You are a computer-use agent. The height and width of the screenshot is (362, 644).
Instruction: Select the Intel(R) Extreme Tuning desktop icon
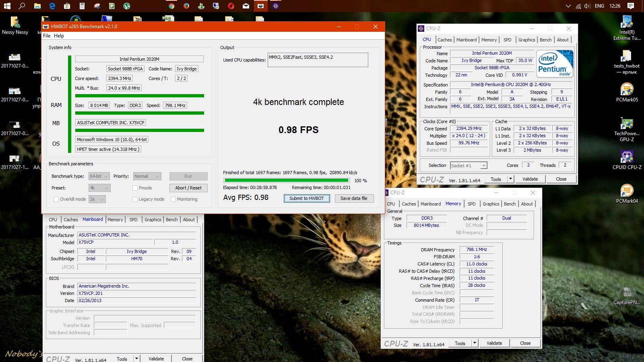point(627,28)
